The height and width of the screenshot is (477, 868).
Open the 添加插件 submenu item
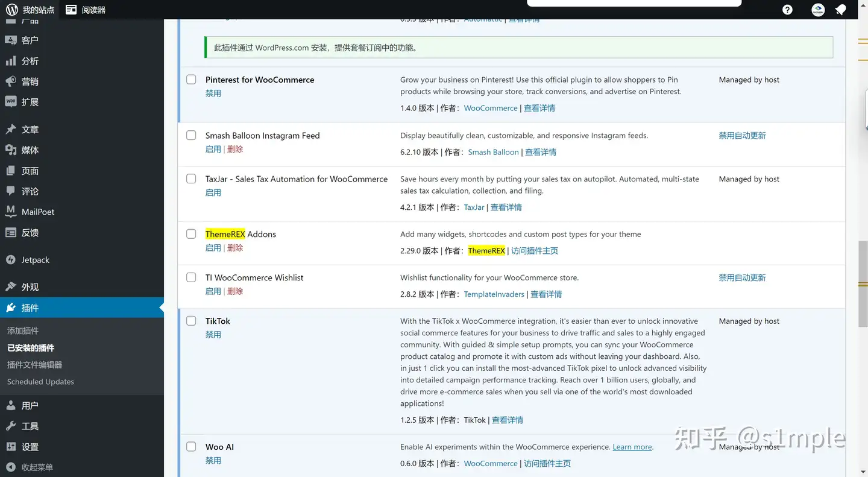23,331
